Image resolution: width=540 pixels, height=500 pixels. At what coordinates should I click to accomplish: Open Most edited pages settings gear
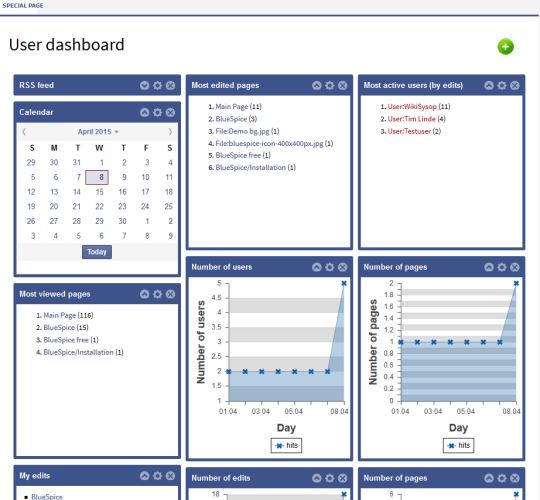(330, 85)
